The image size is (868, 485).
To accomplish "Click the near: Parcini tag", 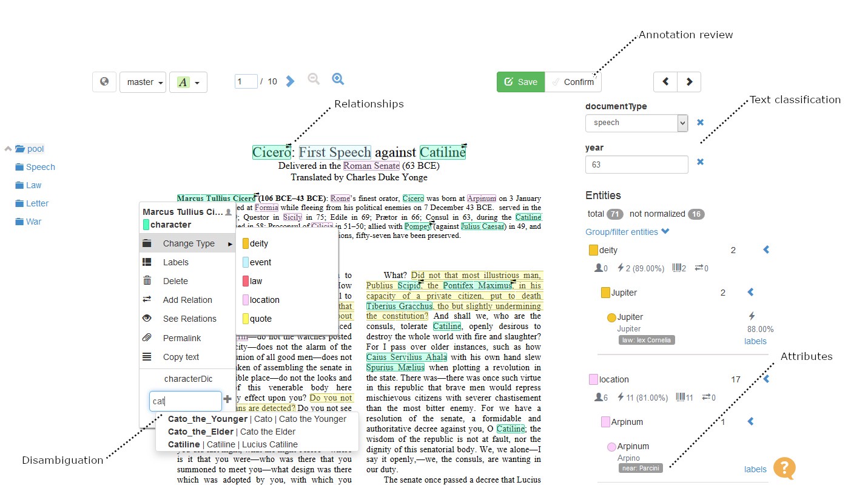I will coord(641,468).
